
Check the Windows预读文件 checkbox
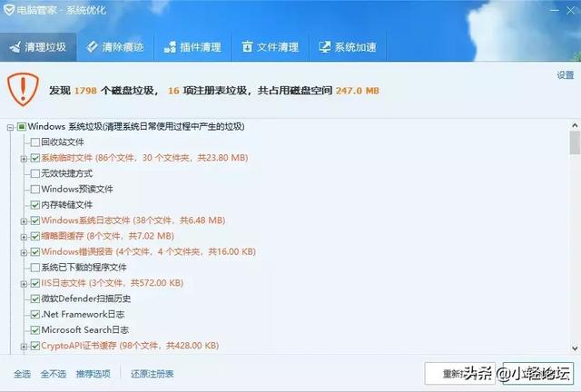click(x=35, y=190)
